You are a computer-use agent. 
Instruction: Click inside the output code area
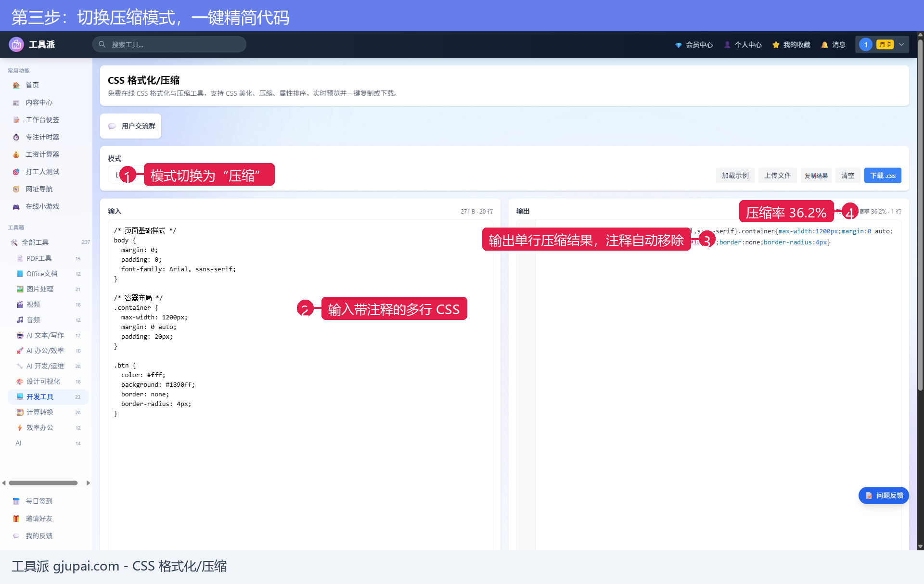708,385
